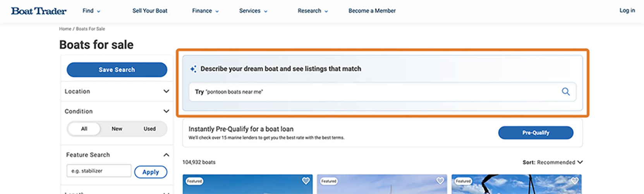
Task: Apply the feature search
Action: (x=151, y=172)
